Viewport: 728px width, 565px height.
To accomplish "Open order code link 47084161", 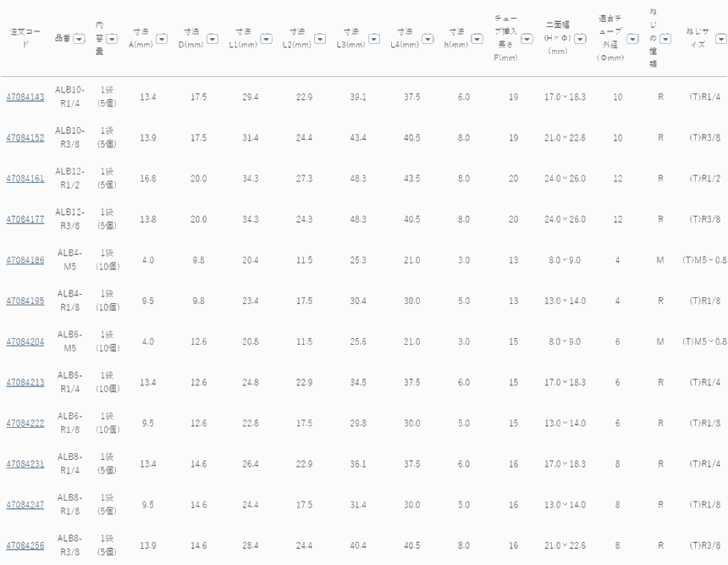I will (x=25, y=179).
